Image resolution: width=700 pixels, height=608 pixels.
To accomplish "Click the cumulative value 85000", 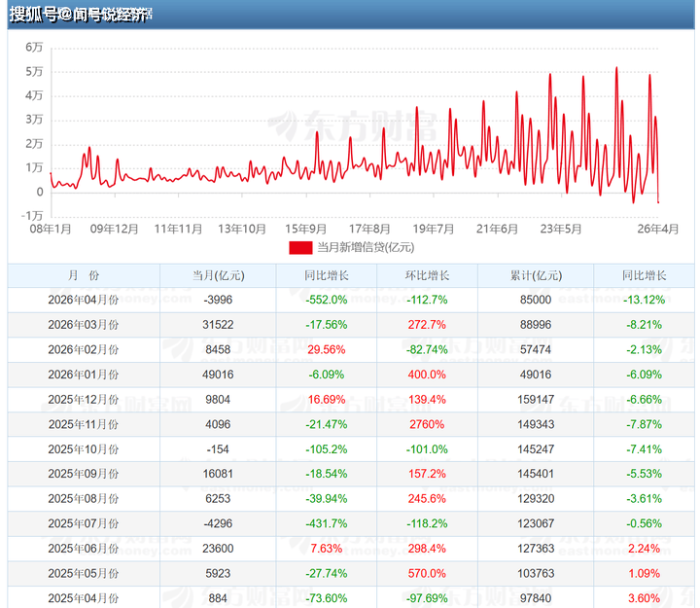I will coord(536,300).
